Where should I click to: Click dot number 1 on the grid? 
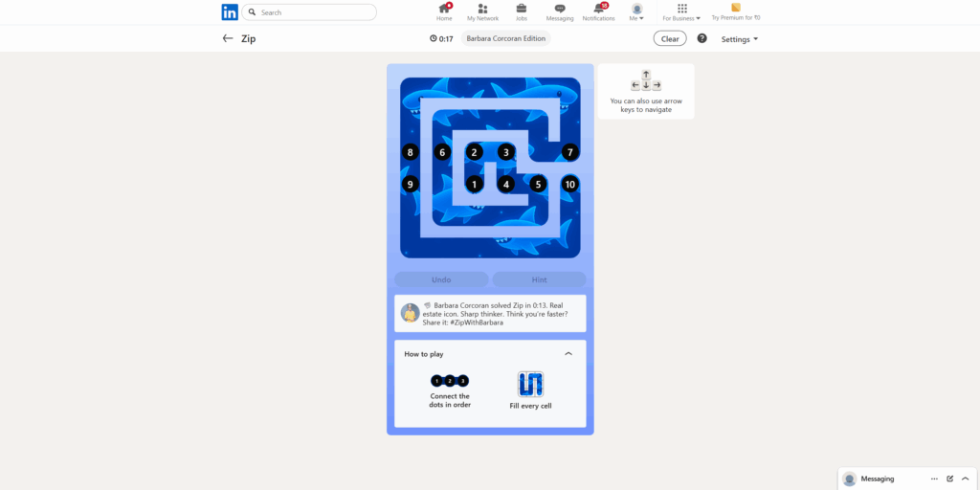tap(475, 185)
